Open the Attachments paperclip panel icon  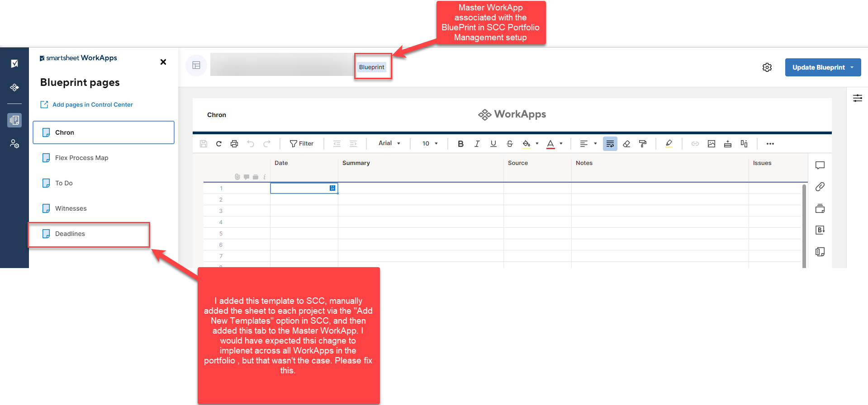tap(820, 187)
